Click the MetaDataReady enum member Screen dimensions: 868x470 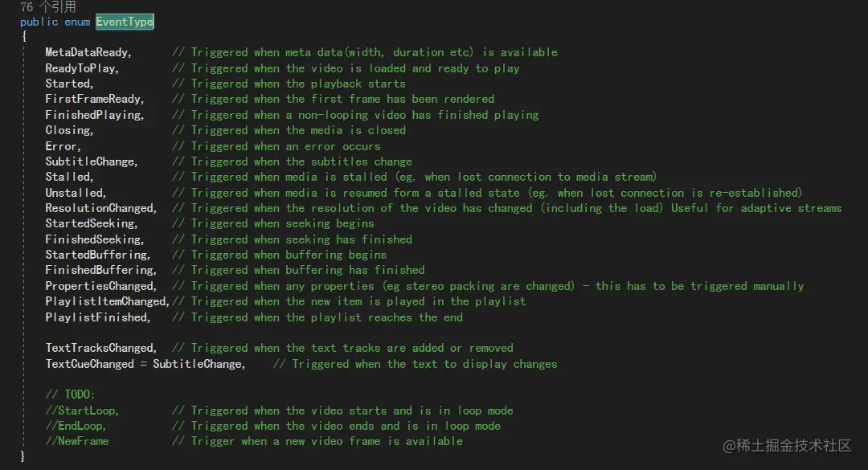point(88,52)
